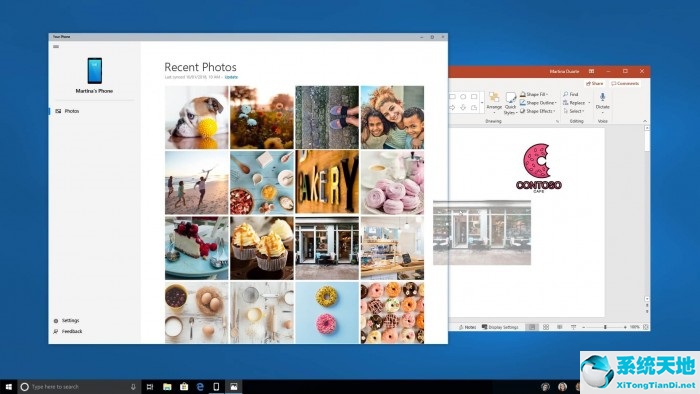Viewport: 700px width, 394px height.
Task: Click Share in PowerPoint
Action: click(594, 83)
